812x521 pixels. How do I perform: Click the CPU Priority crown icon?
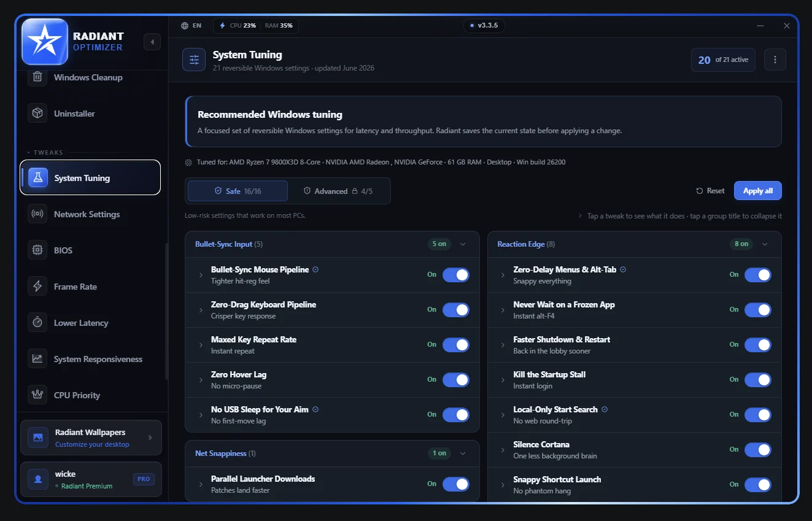(37, 395)
